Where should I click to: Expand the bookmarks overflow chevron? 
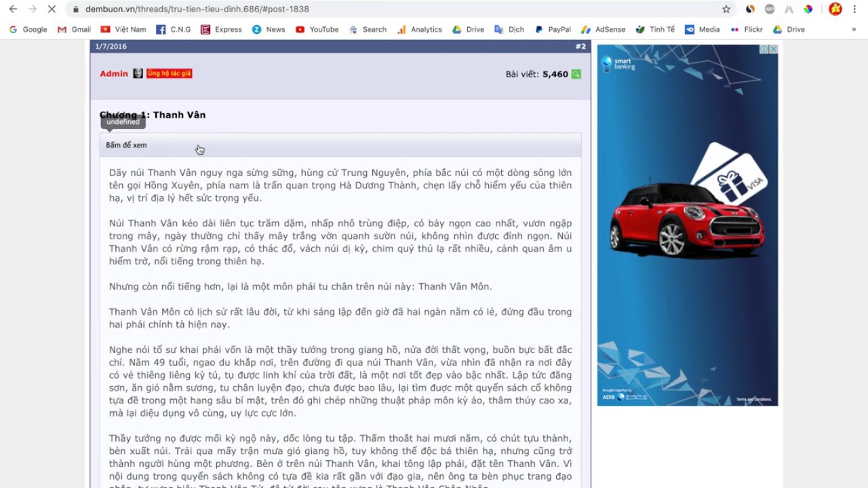854,30
